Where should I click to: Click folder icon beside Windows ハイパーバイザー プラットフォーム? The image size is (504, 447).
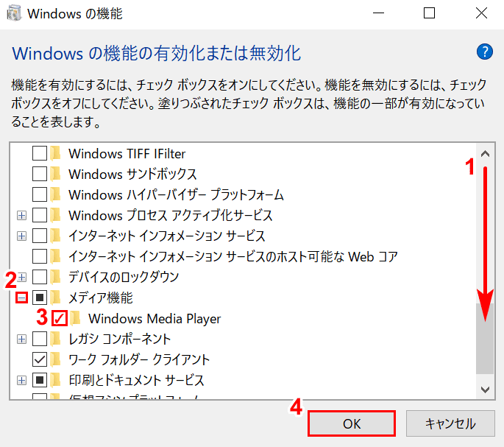tap(56, 194)
